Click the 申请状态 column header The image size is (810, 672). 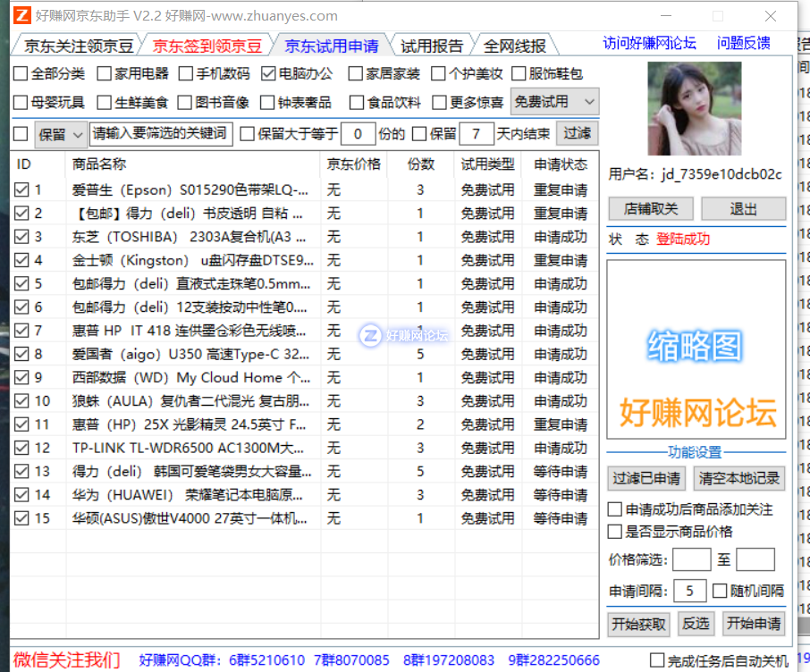point(560,164)
